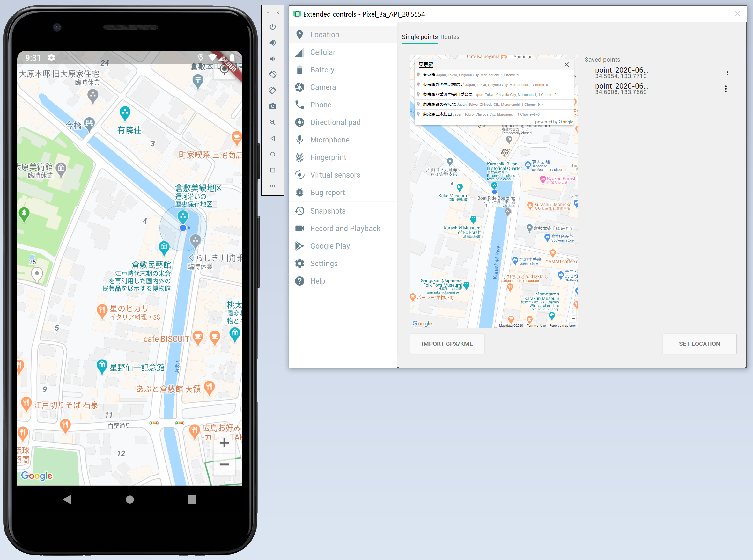Click the emulator power button icon

(x=273, y=27)
